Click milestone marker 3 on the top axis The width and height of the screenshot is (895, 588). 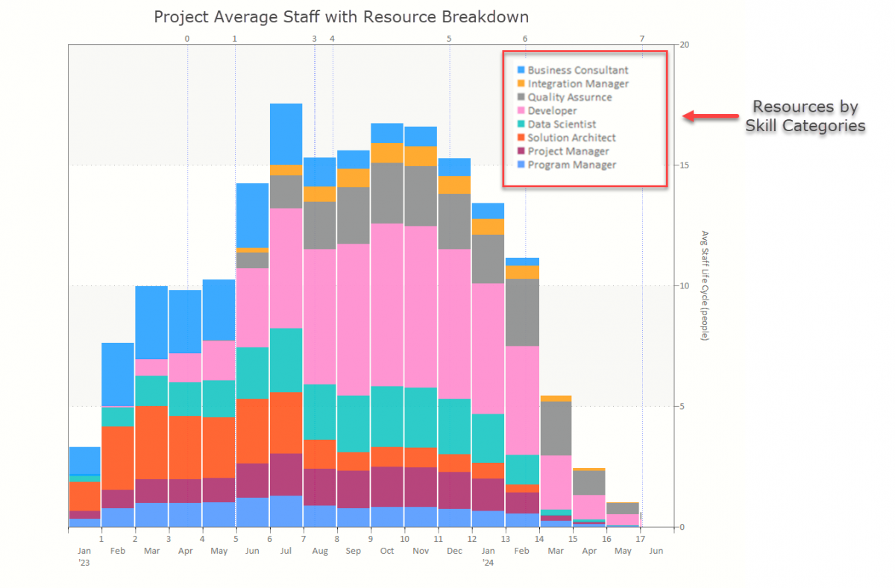tap(314, 39)
